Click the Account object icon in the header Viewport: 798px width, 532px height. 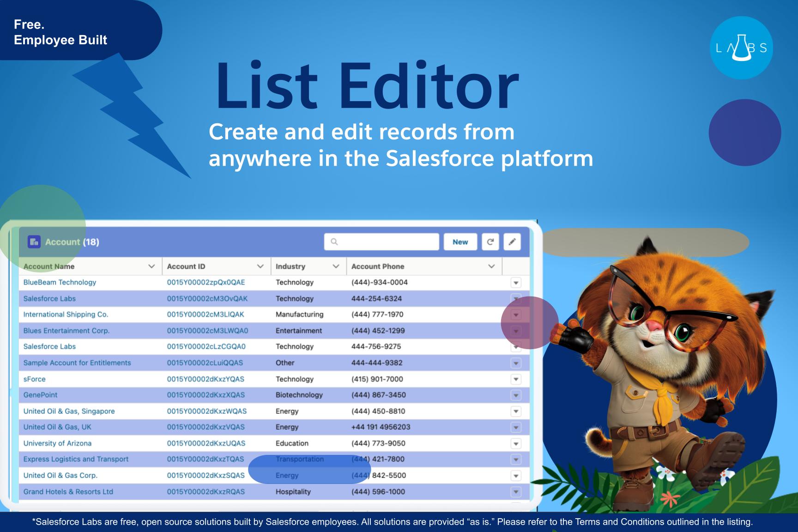click(x=34, y=242)
